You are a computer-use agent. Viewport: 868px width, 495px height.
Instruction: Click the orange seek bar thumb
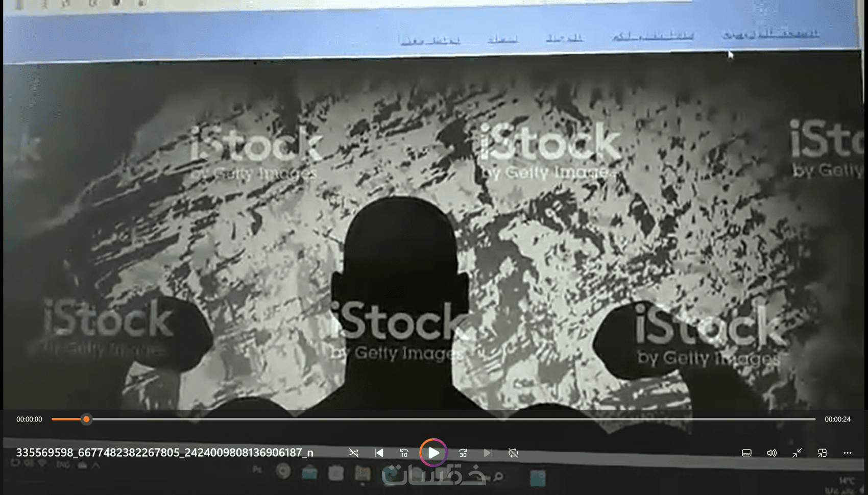pos(86,419)
